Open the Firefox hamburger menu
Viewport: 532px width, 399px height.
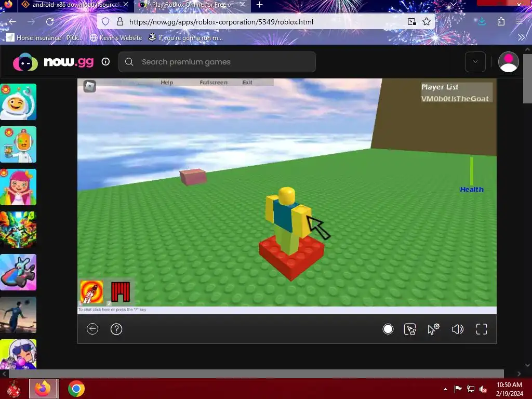pos(520,22)
